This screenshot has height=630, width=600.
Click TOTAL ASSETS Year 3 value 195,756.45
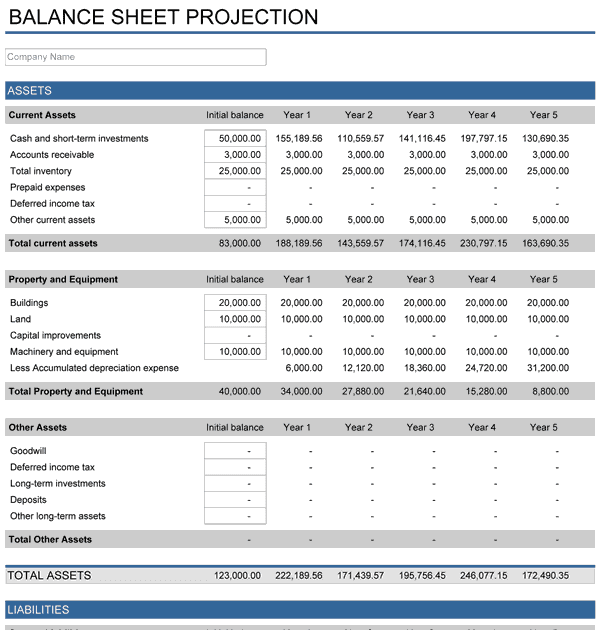pos(422,576)
